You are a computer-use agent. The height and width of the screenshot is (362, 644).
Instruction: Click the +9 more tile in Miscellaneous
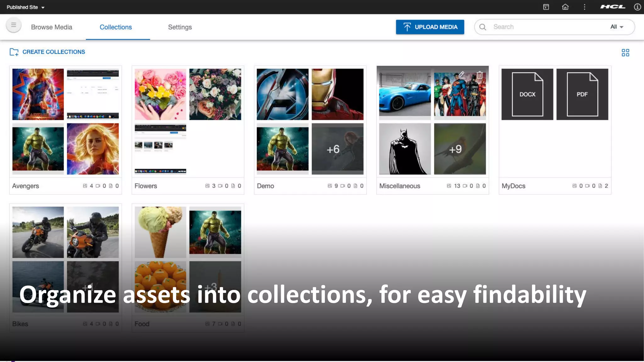pos(460,149)
